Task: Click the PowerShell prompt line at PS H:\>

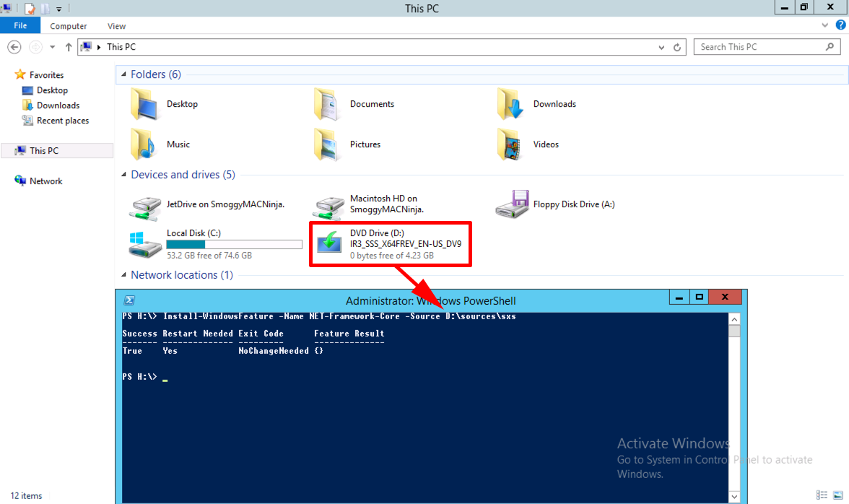Action: point(140,377)
